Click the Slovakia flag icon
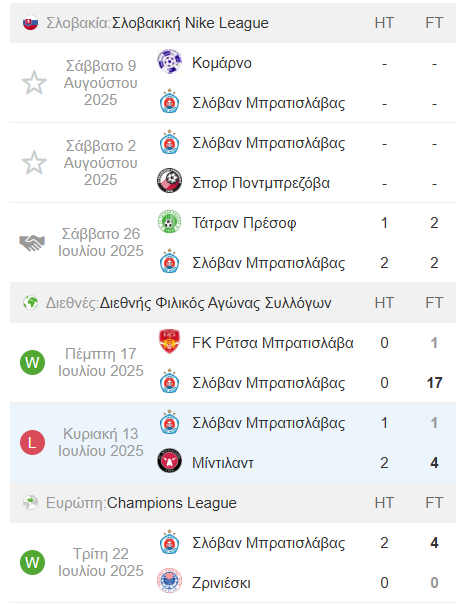Image resolution: width=458 pixels, height=606 pixels. 30,23
